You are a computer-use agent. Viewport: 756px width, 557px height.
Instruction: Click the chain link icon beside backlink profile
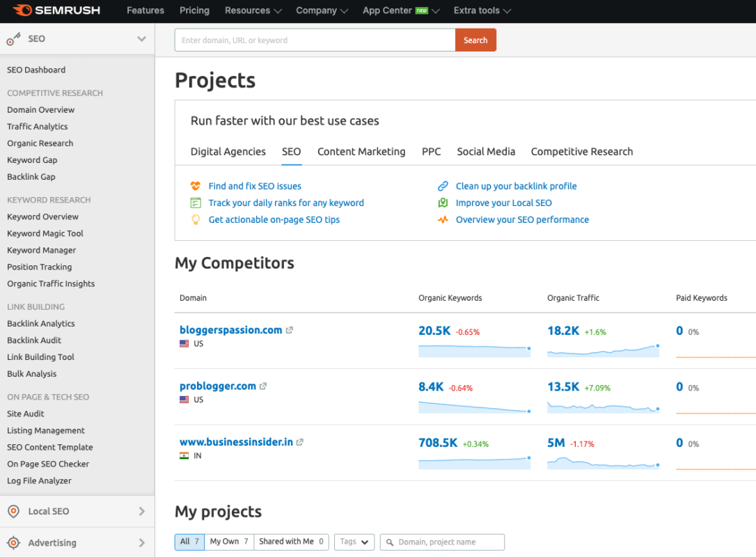click(443, 186)
